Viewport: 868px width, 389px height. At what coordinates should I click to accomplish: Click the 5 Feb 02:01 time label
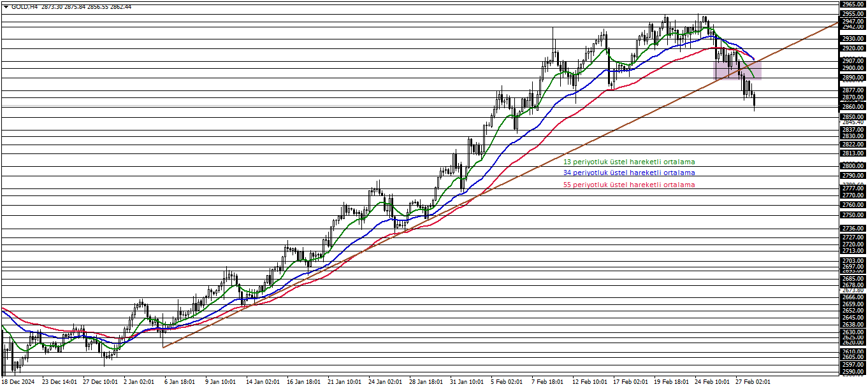tap(507, 381)
